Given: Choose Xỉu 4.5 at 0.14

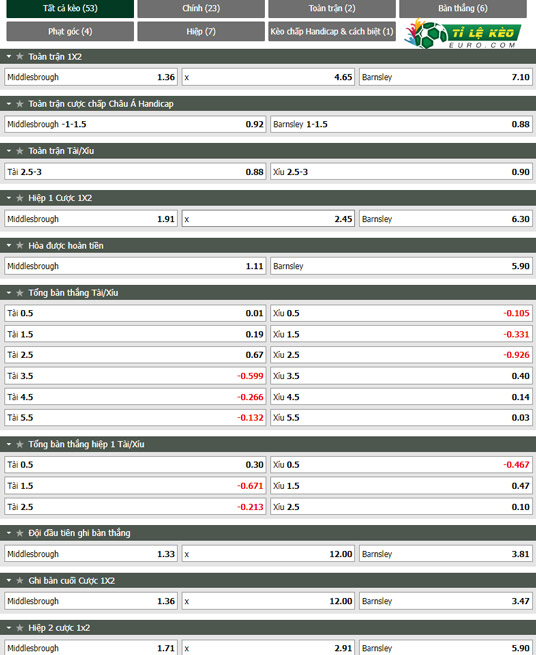Looking at the screenshot, I should pos(401,397).
